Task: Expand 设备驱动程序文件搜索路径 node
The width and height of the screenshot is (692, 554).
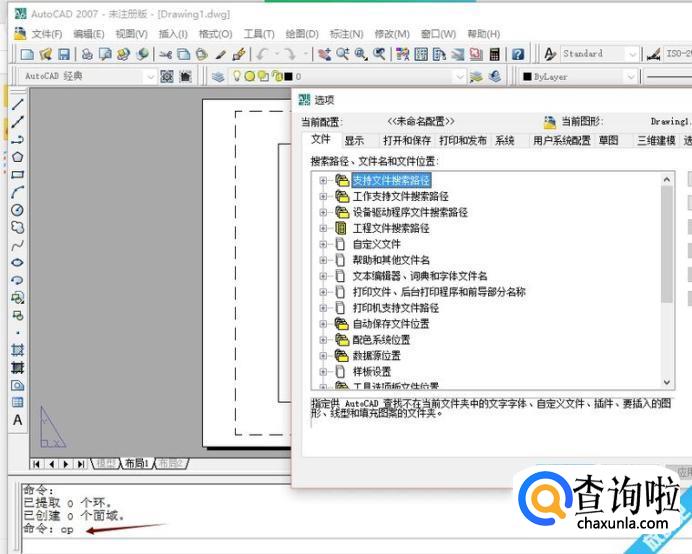Action: pyautogui.click(x=323, y=212)
